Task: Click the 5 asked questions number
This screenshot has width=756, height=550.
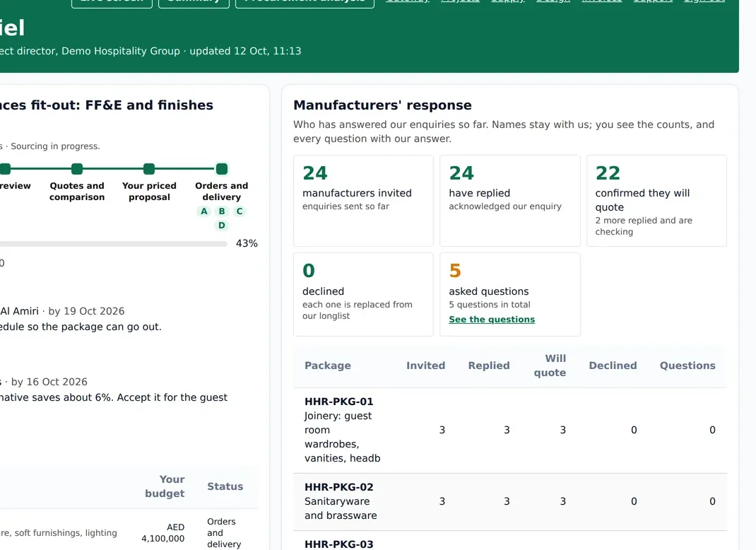Action: (x=455, y=271)
